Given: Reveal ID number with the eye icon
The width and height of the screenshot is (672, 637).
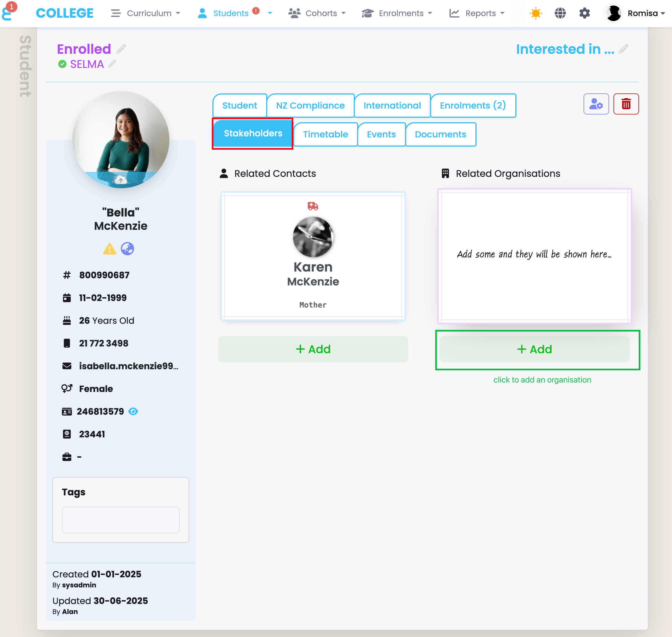Looking at the screenshot, I should coord(133,412).
